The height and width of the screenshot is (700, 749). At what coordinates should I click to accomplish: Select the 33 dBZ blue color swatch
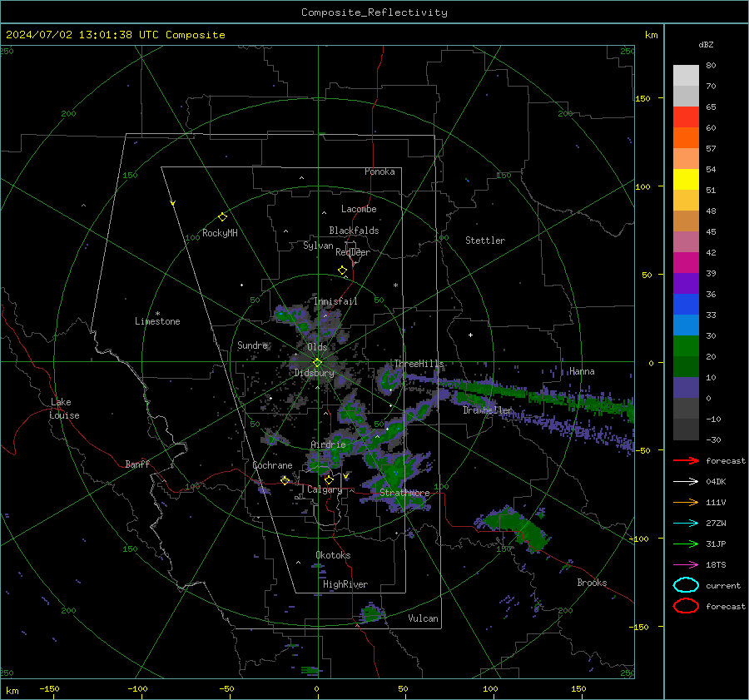pyautogui.click(x=686, y=304)
